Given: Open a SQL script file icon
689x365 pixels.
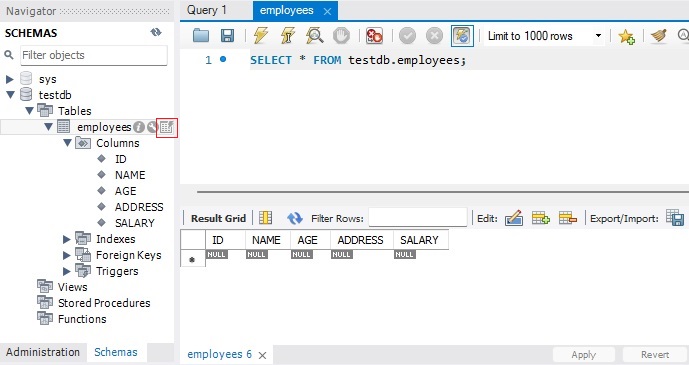Looking at the screenshot, I should click(x=201, y=36).
